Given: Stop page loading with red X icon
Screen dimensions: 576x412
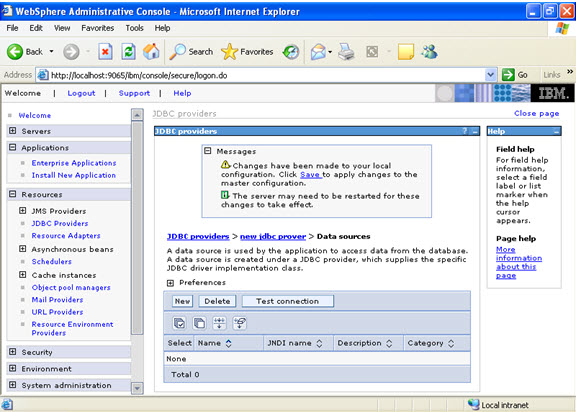Looking at the screenshot, I should pos(105,52).
